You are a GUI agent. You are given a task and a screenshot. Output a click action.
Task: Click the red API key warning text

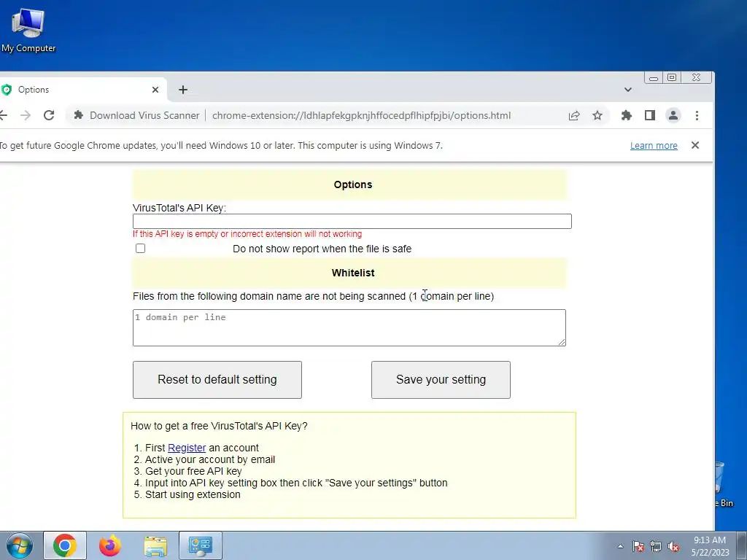tap(247, 234)
